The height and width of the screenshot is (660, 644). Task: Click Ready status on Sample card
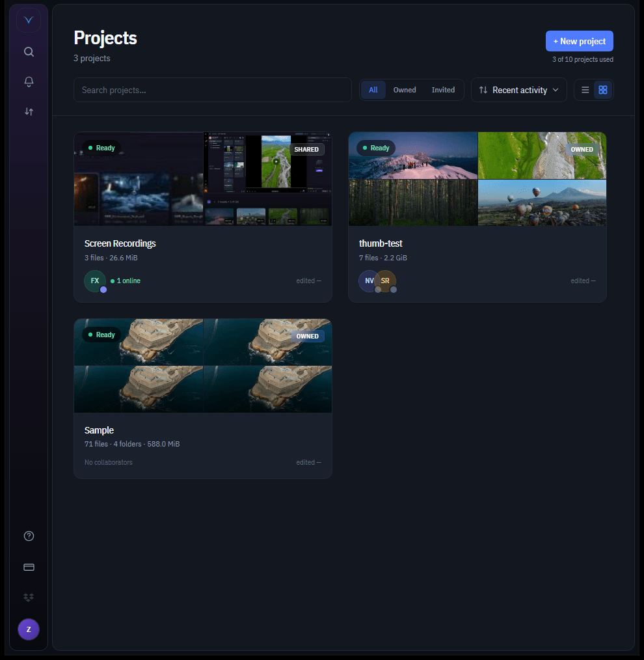coord(101,335)
